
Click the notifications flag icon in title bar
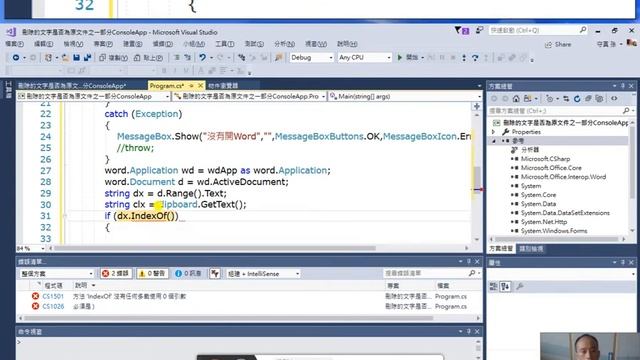(461, 30)
